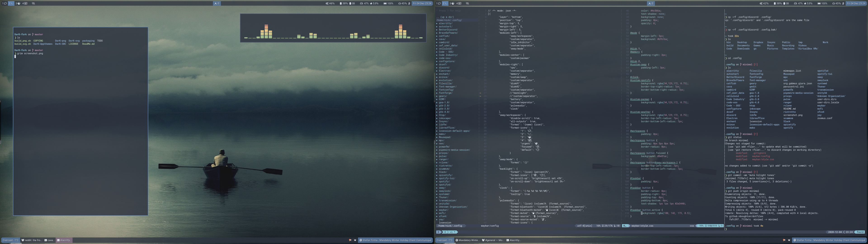Expand the discord/ folder in file tree
The width and height of the screenshot is (868, 244).
(444, 68)
